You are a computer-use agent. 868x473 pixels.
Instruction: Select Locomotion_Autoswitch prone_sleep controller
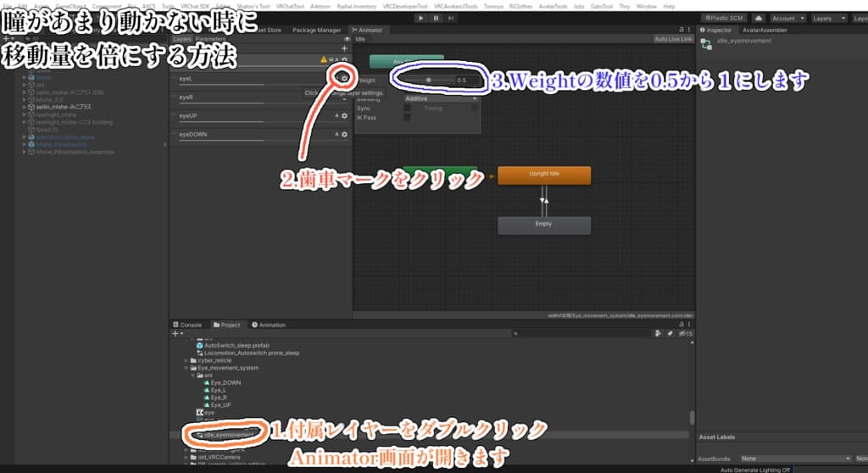(248, 353)
